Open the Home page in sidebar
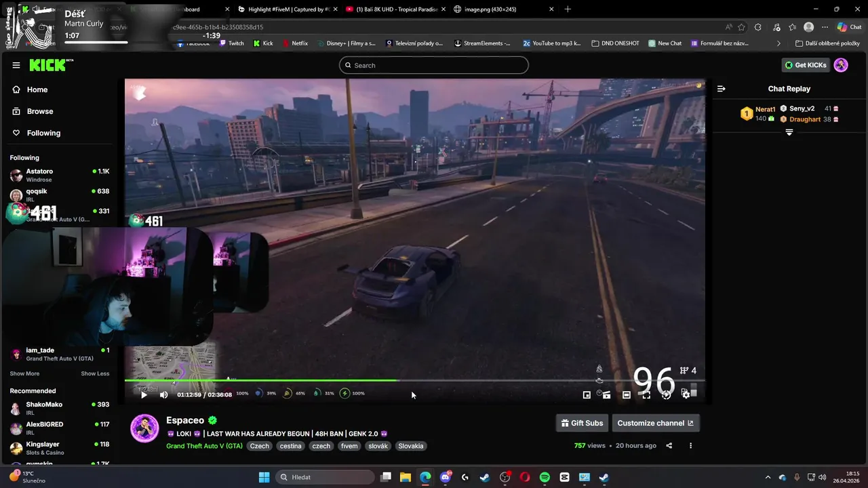 [x=30, y=89]
